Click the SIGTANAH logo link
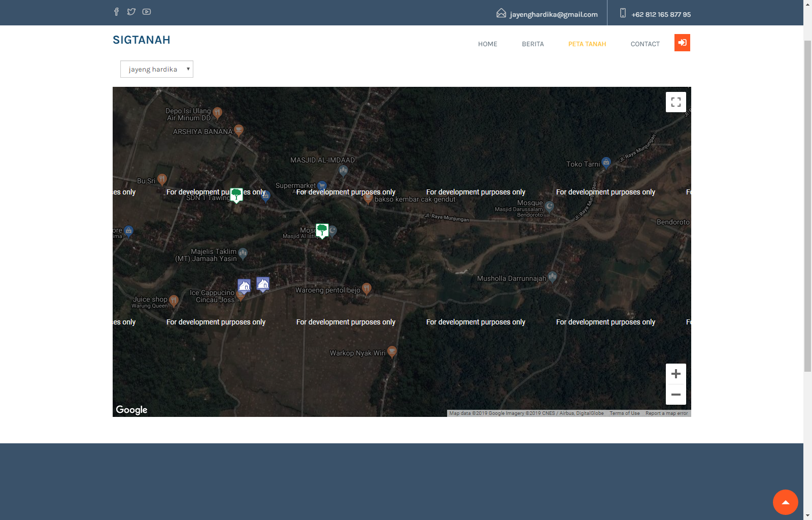 pyautogui.click(x=142, y=40)
